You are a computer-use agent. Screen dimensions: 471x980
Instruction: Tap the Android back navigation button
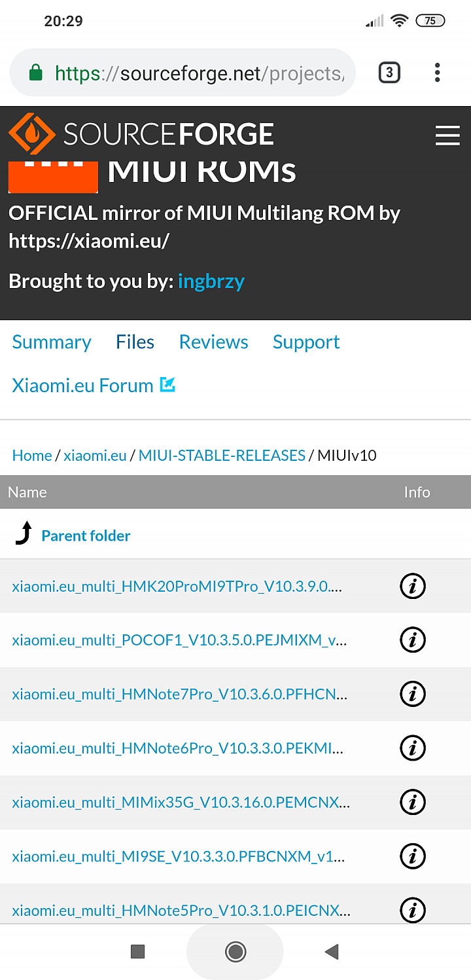[332, 951]
